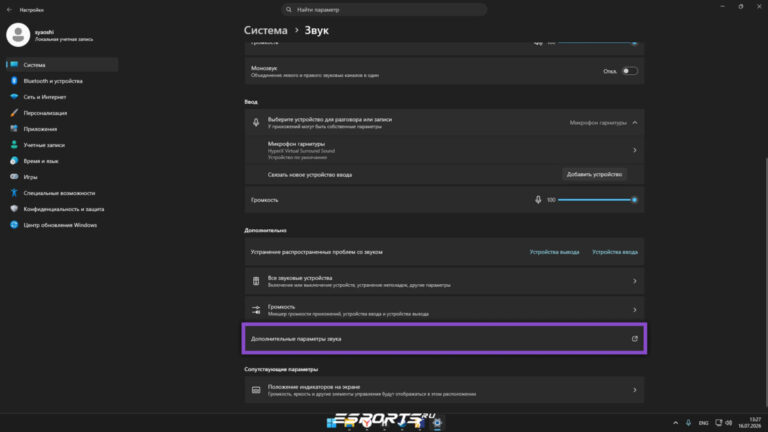The image size is (768, 432).
Task: Open the Громкость mixer page
Action: tap(444, 310)
